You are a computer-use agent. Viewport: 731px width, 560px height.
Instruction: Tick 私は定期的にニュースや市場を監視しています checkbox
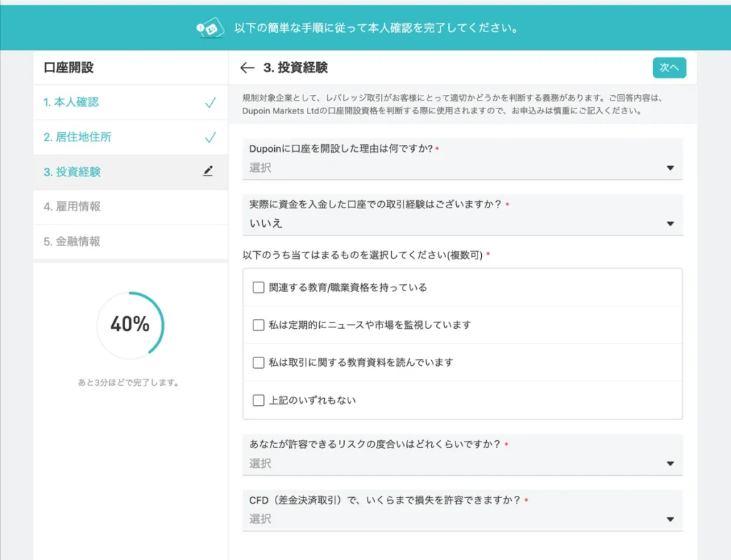pyautogui.click(x=258, y=325)
